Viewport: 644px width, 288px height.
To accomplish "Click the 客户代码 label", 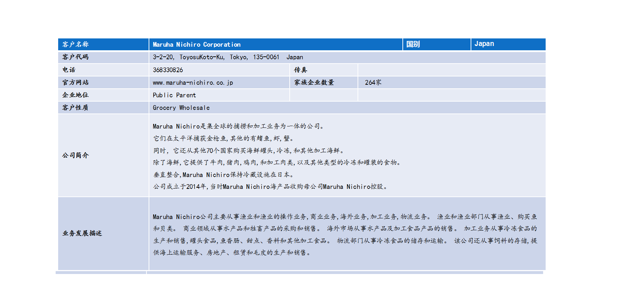I will pyautogui.click(x=75, y=57).
